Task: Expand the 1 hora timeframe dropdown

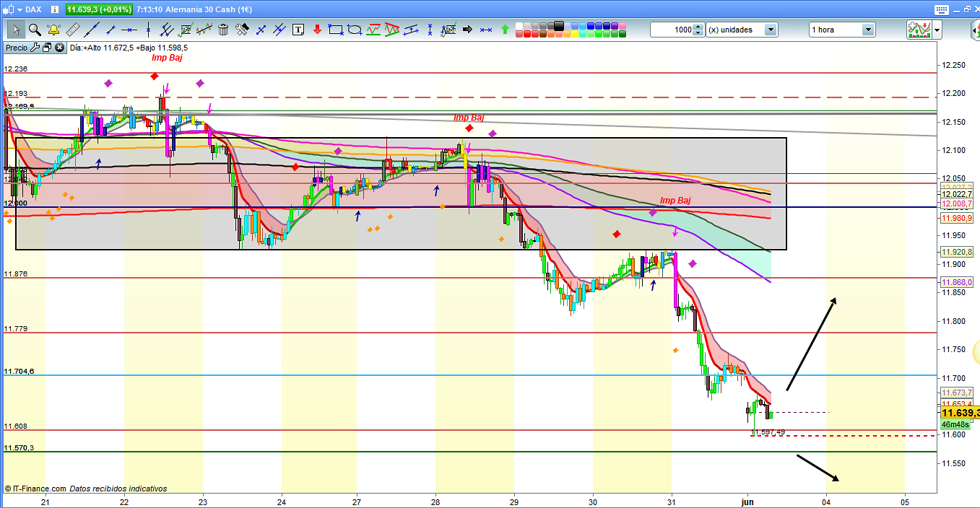Action: pos(867,30)
